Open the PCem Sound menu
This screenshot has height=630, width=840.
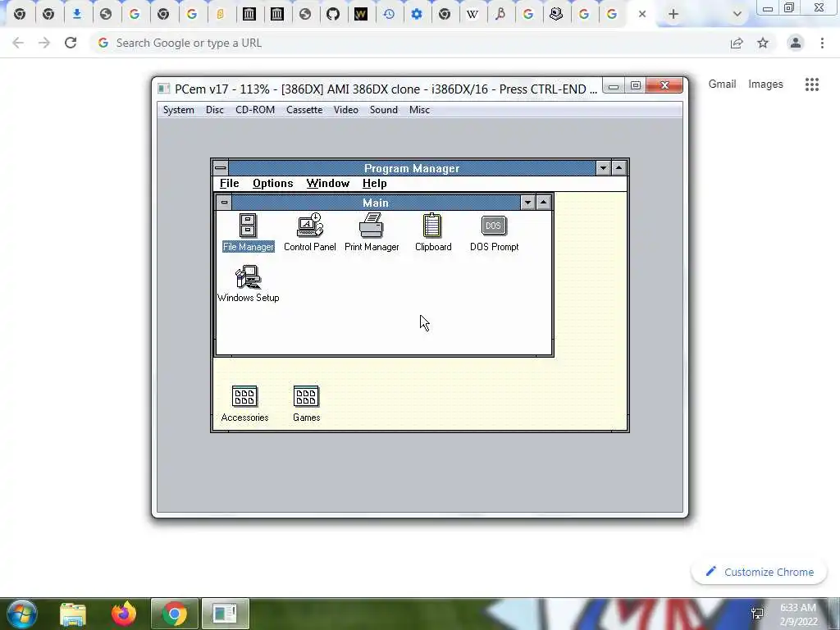point(384,110)
